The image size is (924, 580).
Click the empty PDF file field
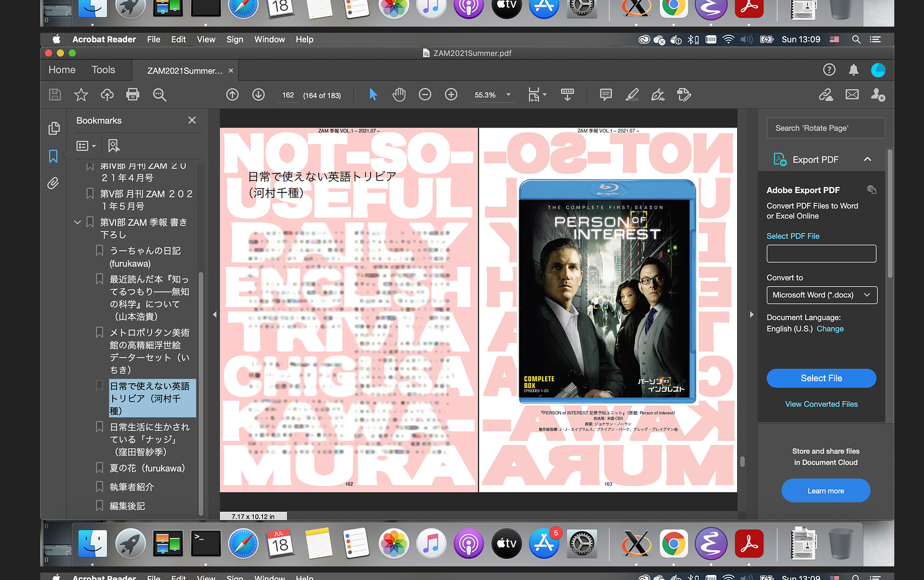(x=821, y=254)
